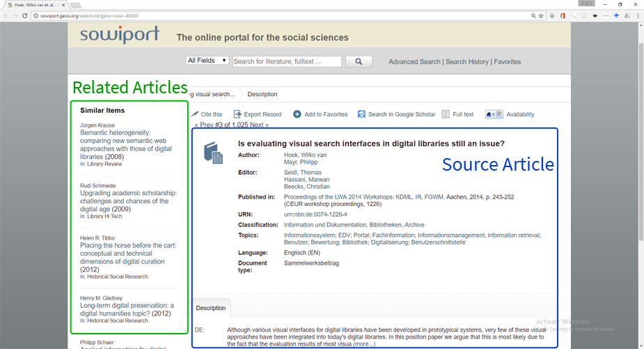
Task: Click browser reload icon
Action: point(24,15)
